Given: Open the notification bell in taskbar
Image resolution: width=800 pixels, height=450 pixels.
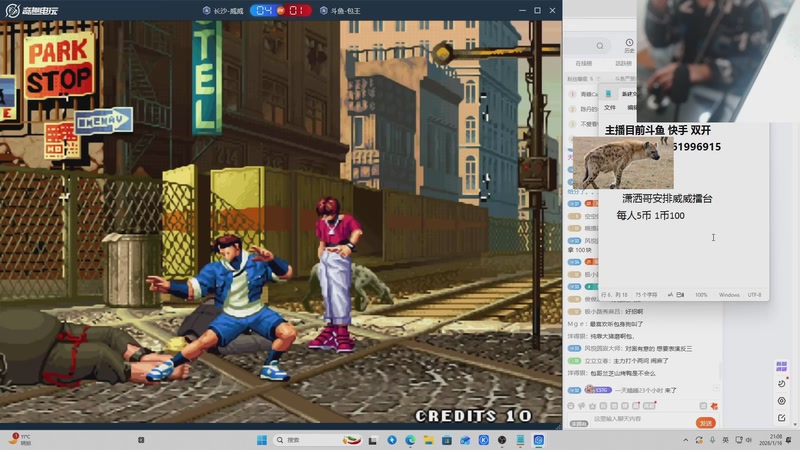Looking at the screenshot, I should coord(789,440).
